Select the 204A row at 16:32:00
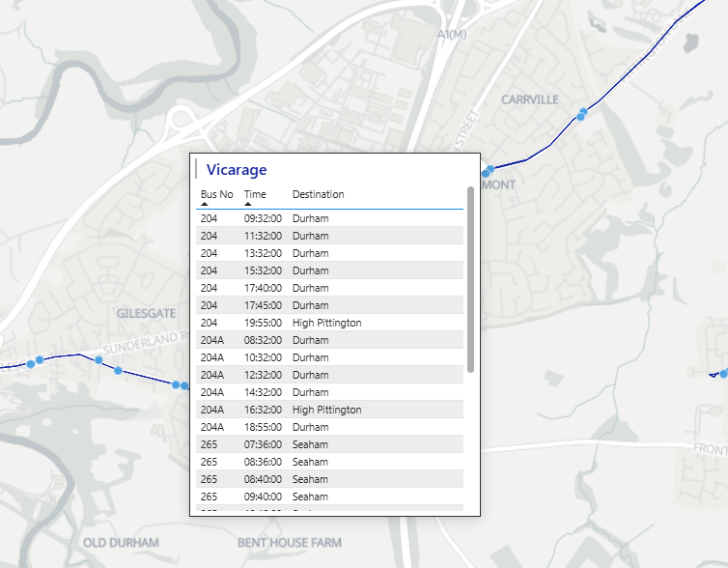The image size is (728, 568). tap(328, 410)
